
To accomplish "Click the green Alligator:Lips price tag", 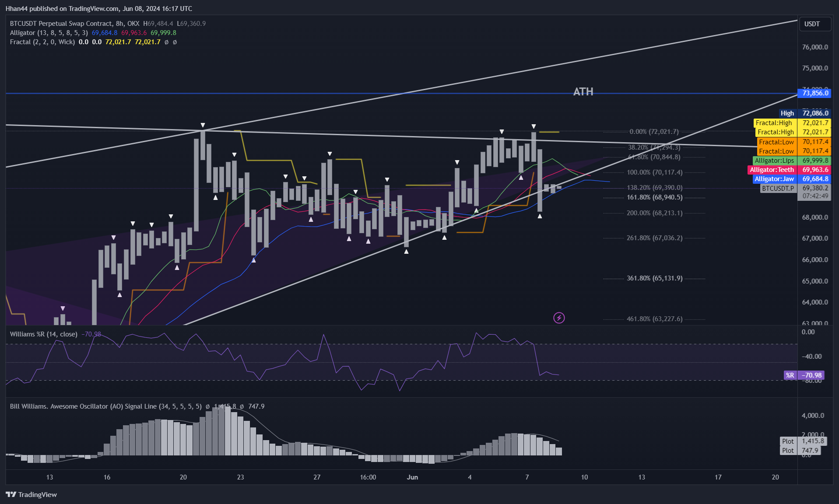I will [792, 161].
